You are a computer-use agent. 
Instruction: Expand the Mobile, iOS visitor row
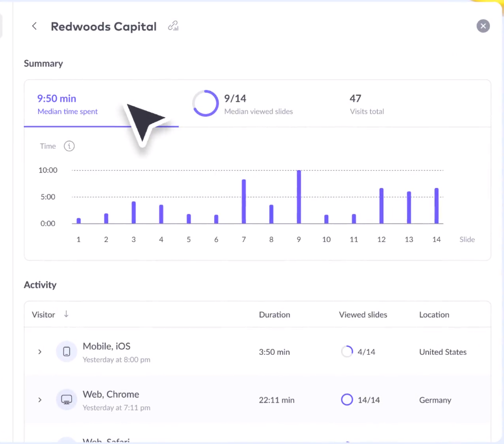coord(40,352)
